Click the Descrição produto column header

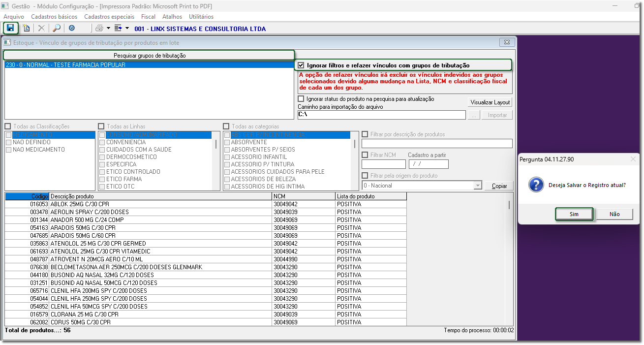160,196
